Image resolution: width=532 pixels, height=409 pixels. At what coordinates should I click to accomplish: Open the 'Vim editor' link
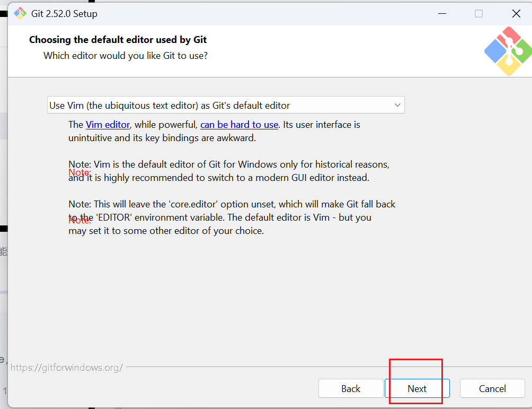[x=108, y=125]
